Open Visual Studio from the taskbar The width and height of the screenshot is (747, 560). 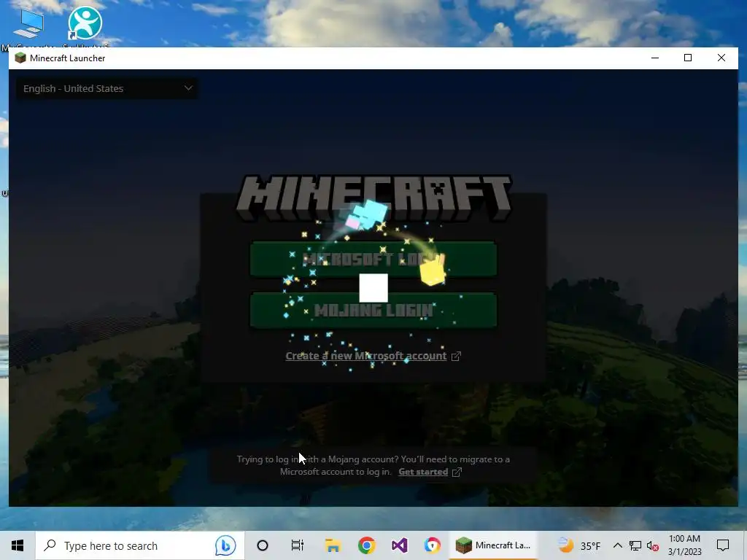point(399,545)
